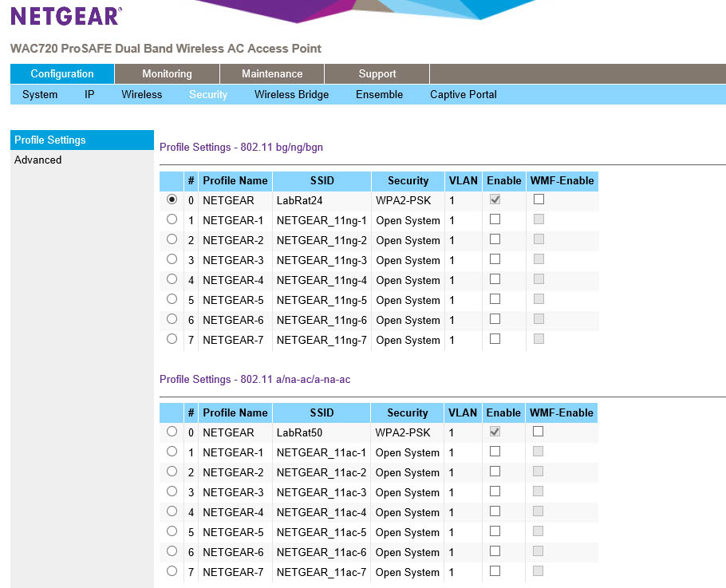This screenshot has width=726, height=588.
Task: Select radio for NETGEAR_11ac-4 profile
Action: pyautogui.click(x=172, y=511)
